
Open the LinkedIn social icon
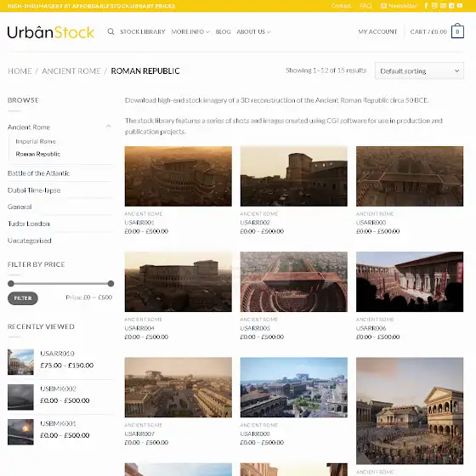point(451,5)
